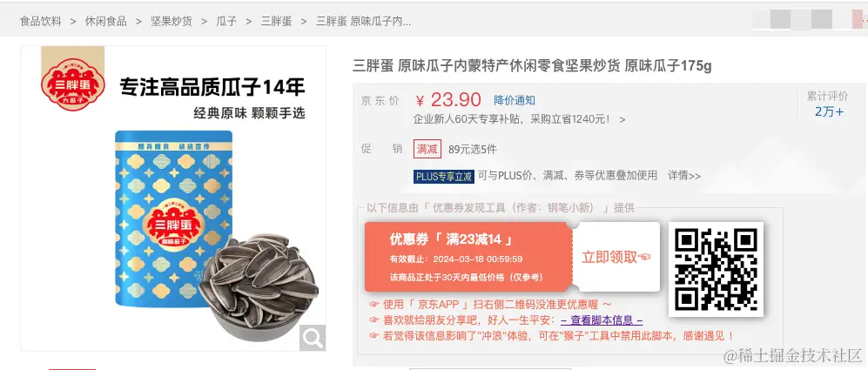This screenshot has width=868, height=370.
Task: Open 详情>> for PLUS discount details
Action: pos(683,176)
